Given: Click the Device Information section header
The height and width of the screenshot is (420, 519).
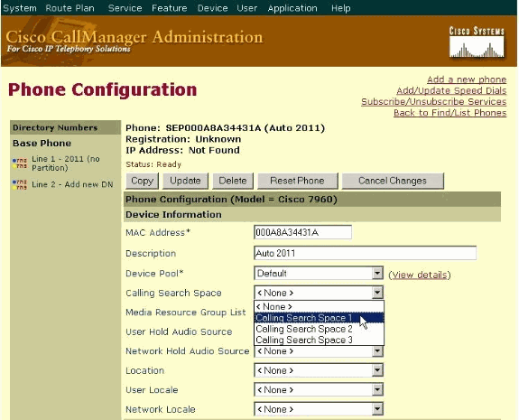Looking at the screenshot, I should 312,214.
